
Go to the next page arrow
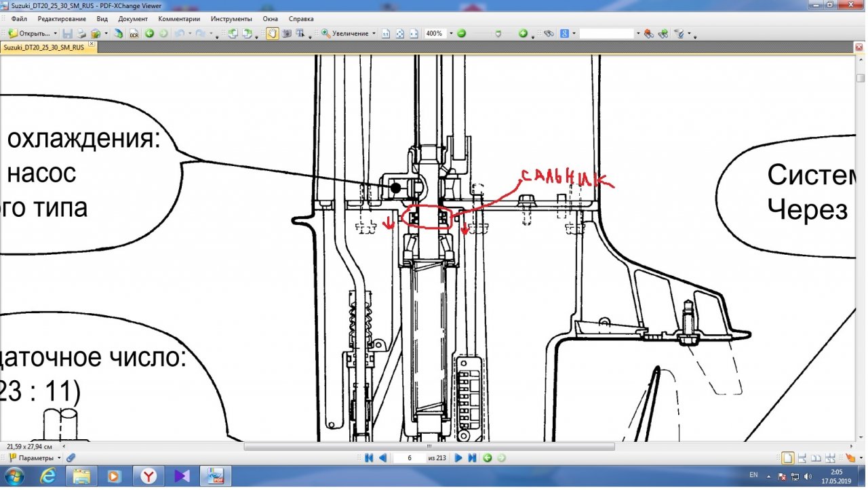pos(458,458)
